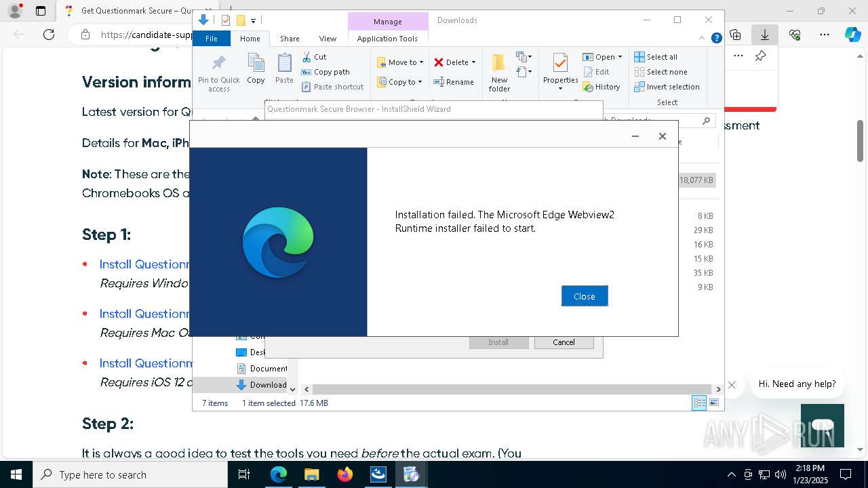Open Edge tab actions menu
Image resolution: width=868 pixels, height=488 pixels.
pos(41,11)
